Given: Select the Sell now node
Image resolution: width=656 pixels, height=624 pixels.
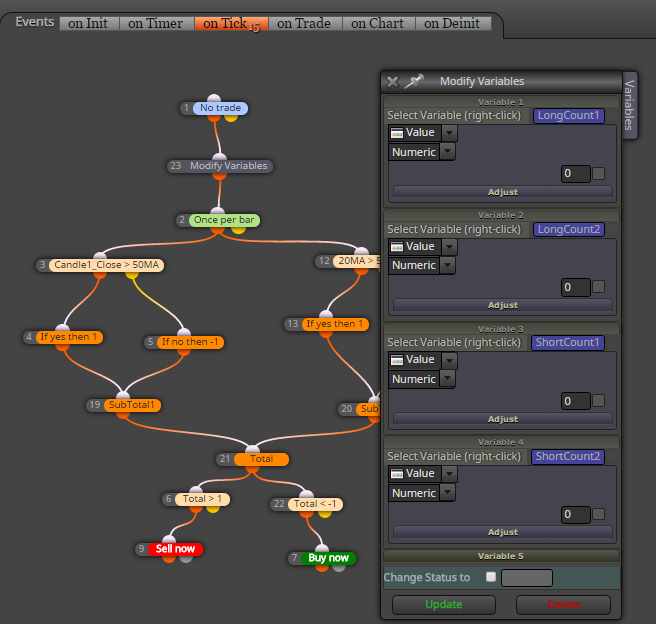Looking at the screenshot, I should tap(175, 549).
